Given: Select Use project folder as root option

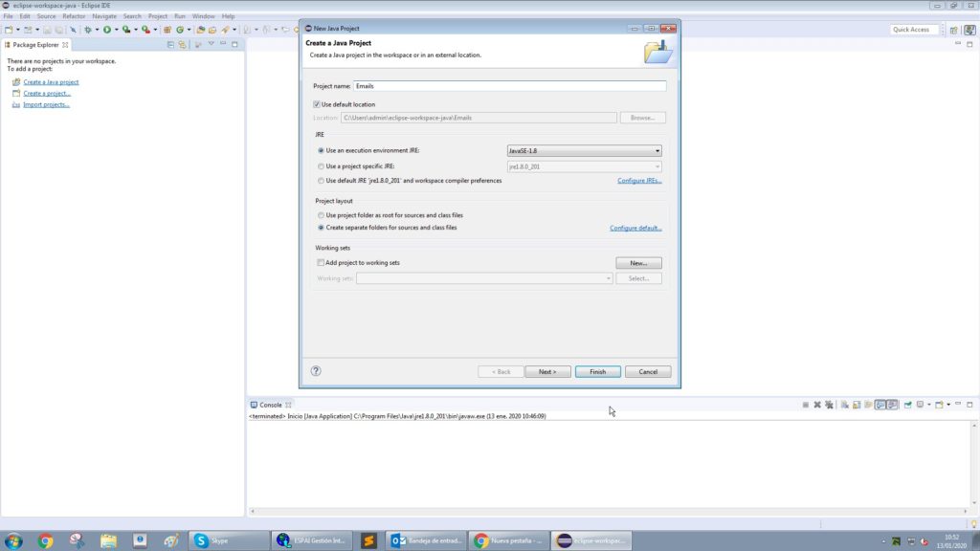Looking at the screenshot, I should 321,215.
